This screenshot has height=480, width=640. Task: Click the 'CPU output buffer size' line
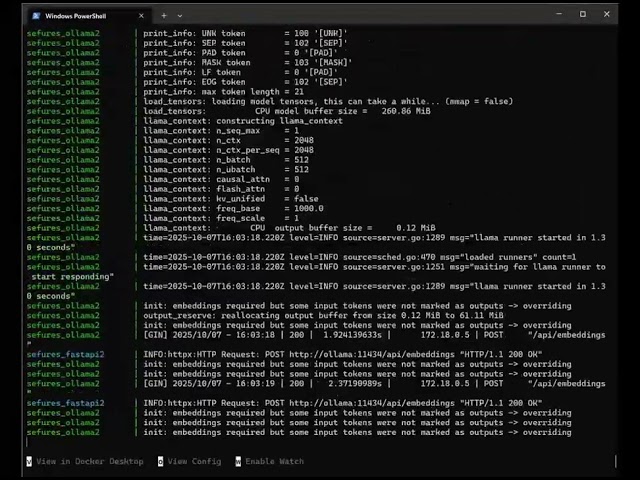[289, 228]
